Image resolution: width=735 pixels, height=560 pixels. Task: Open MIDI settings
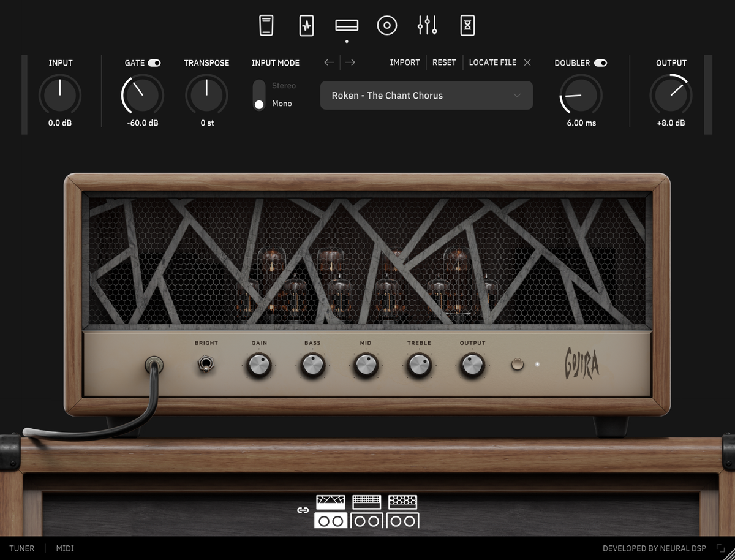click(x=65, y=548)
